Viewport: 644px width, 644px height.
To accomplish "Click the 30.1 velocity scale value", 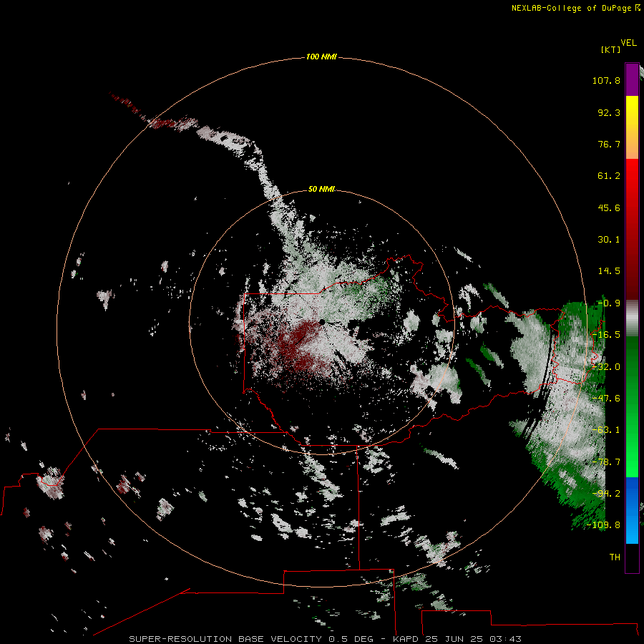I will coord(609,240).
